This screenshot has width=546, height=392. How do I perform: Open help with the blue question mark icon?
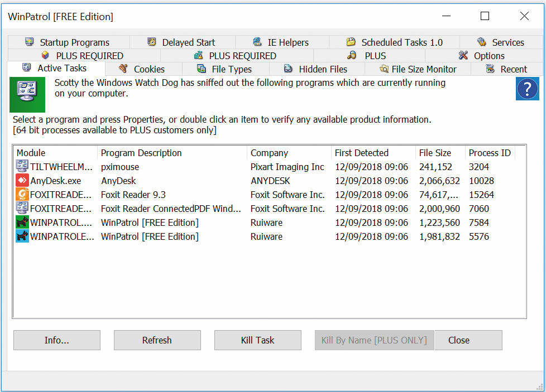(527, 89)
